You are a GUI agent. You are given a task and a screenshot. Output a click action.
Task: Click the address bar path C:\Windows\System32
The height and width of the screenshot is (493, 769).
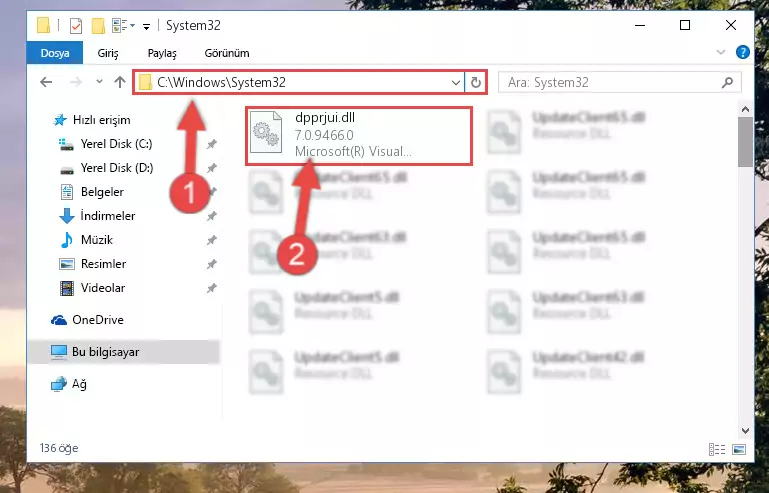click(x=221, y=82)
